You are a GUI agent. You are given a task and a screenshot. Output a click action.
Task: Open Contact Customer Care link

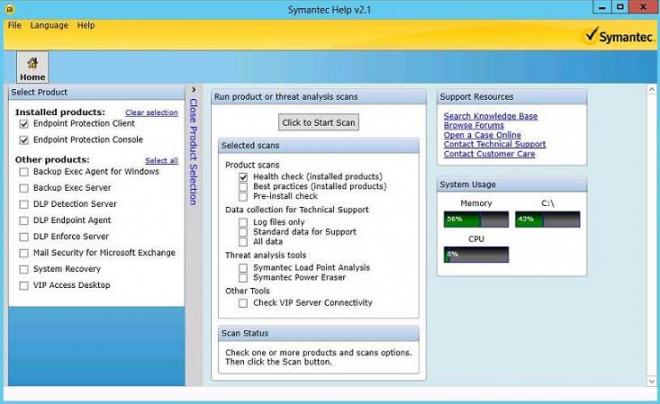[489, 154]
